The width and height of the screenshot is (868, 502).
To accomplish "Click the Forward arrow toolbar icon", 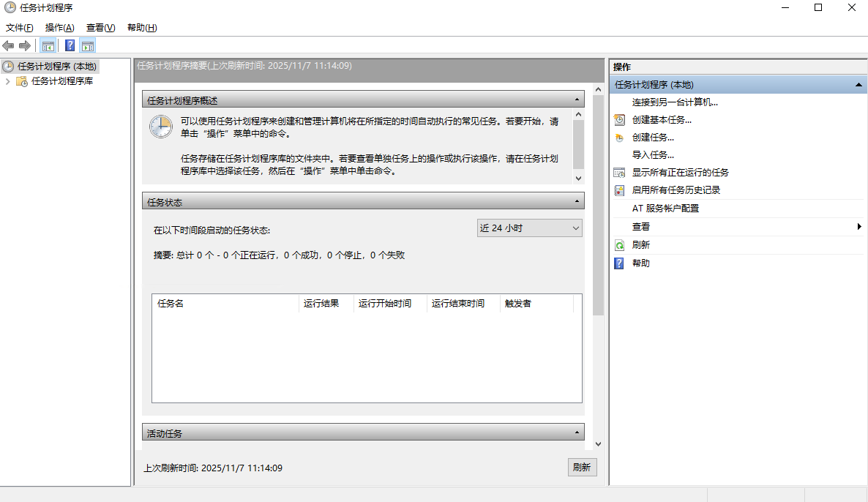I will point(25,46).
